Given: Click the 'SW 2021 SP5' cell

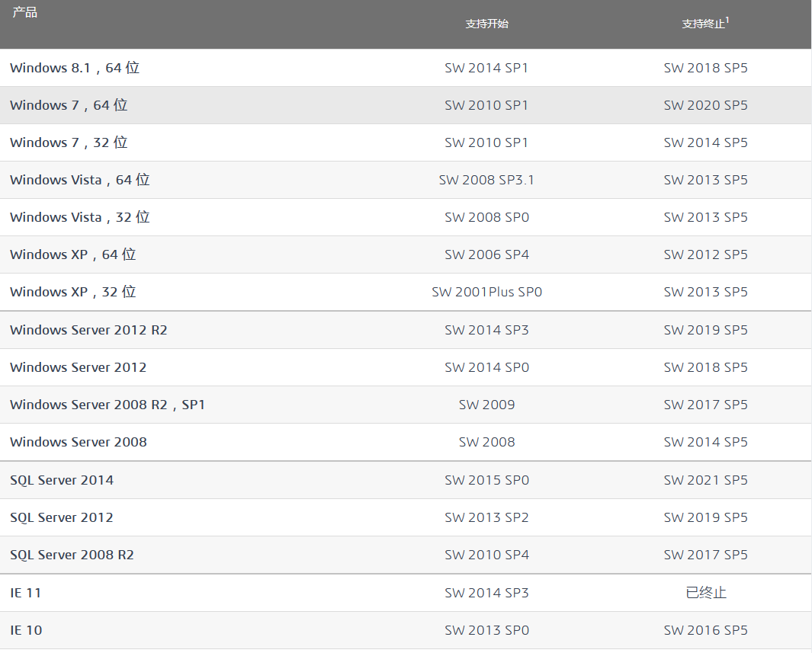Looking at the screenshot, I should (x=705, y=480).
